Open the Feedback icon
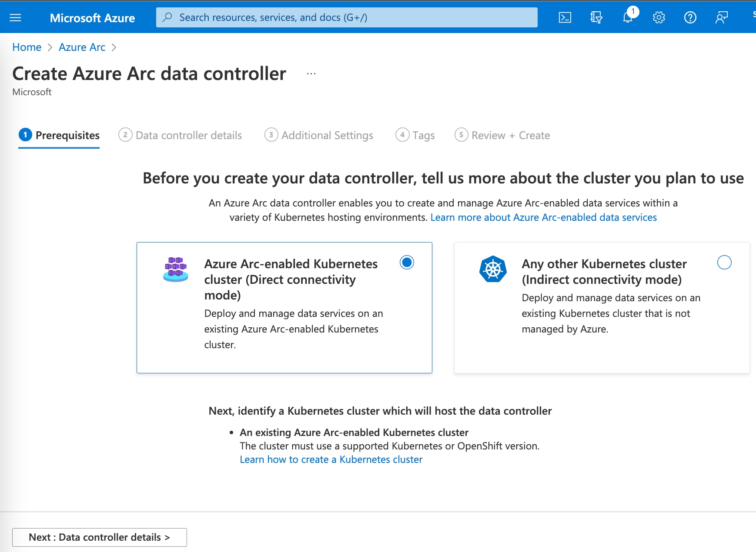The width and height of the screenshot is (756, 552). (722, 17)
